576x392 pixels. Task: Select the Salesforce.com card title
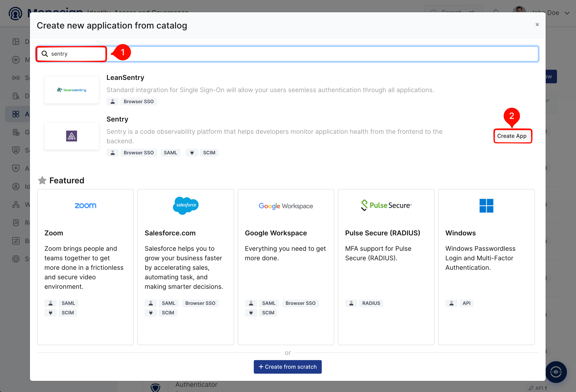[170, 233]
